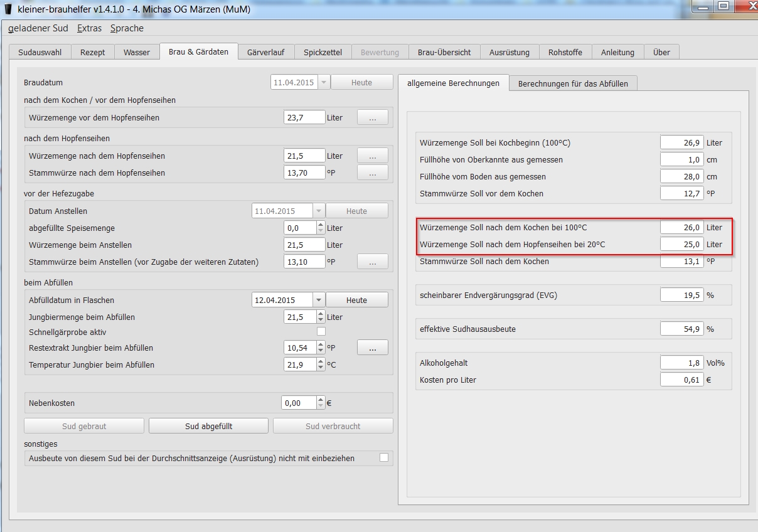The image size is (758, 532).
Task: Show Berechnungen für das Abfüllen tab
Action: click(573, 83)
